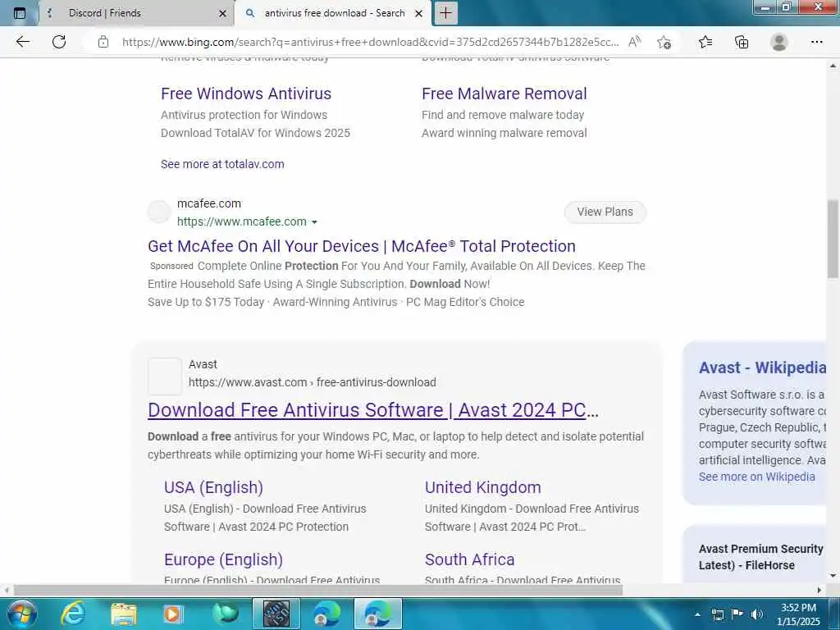Open Read aloud icon in address bar
The image size is (840, 630).
pyautogui.click(x=635, y=42)
